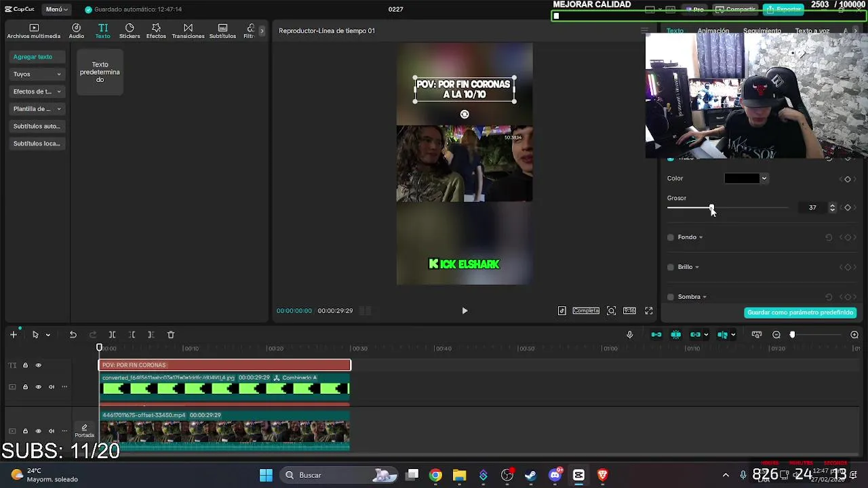Open the CapCut Menú dropdown
This screenshot has height=488, width=868.
tap(57, 9)
